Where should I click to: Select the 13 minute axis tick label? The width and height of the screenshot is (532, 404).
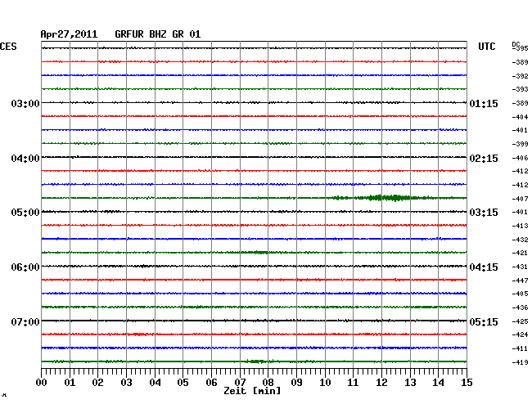[x=410, y=382]
